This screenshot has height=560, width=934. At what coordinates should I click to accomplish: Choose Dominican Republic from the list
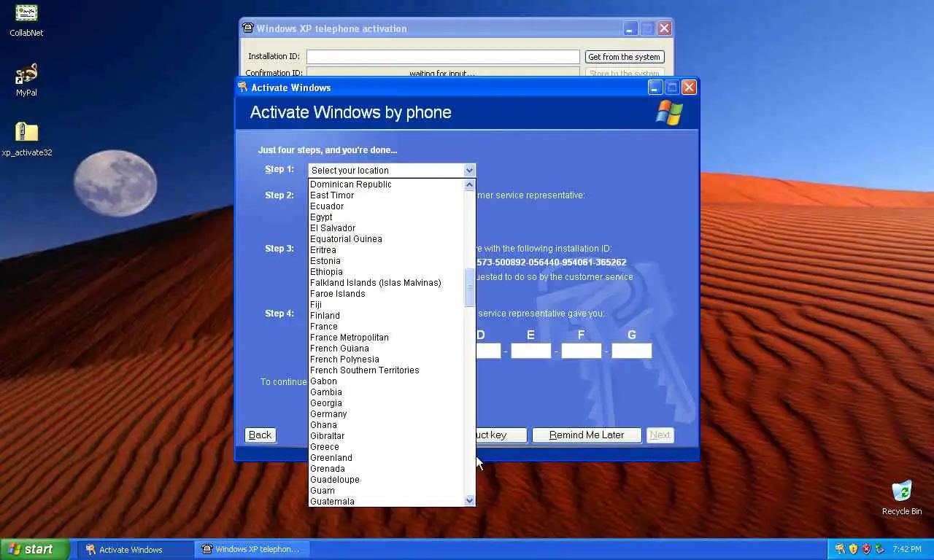click(387, 184)
